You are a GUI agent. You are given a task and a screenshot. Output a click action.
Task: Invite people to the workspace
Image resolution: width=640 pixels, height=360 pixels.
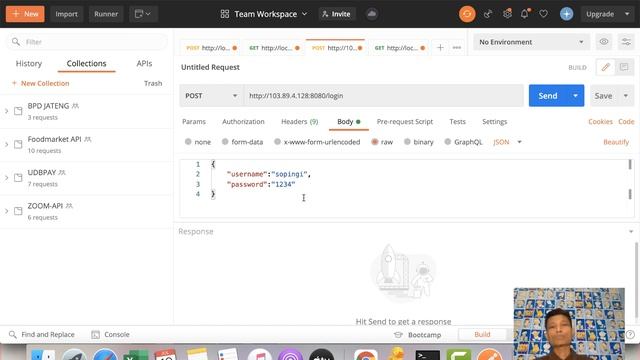tap(336, 14)
